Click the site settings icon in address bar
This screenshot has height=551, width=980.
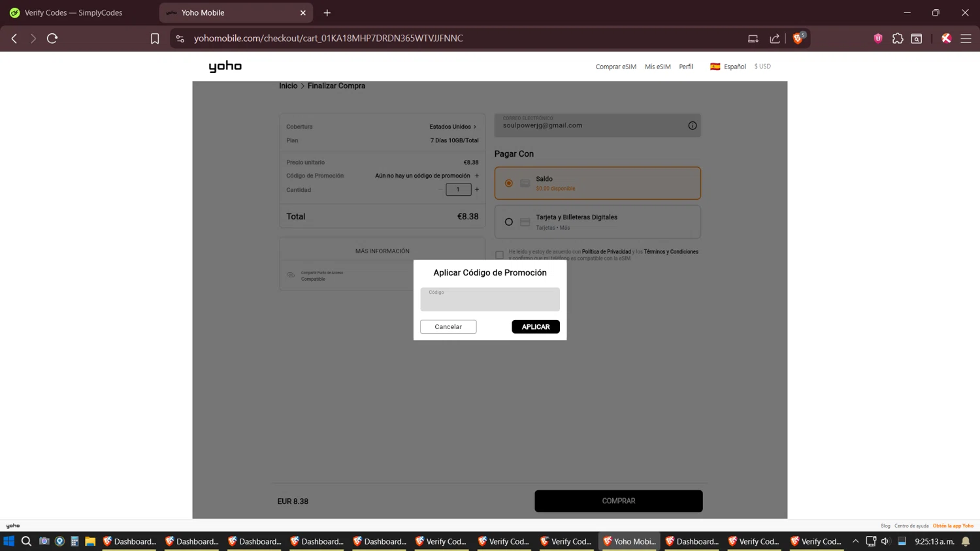(x=180, y=39)
